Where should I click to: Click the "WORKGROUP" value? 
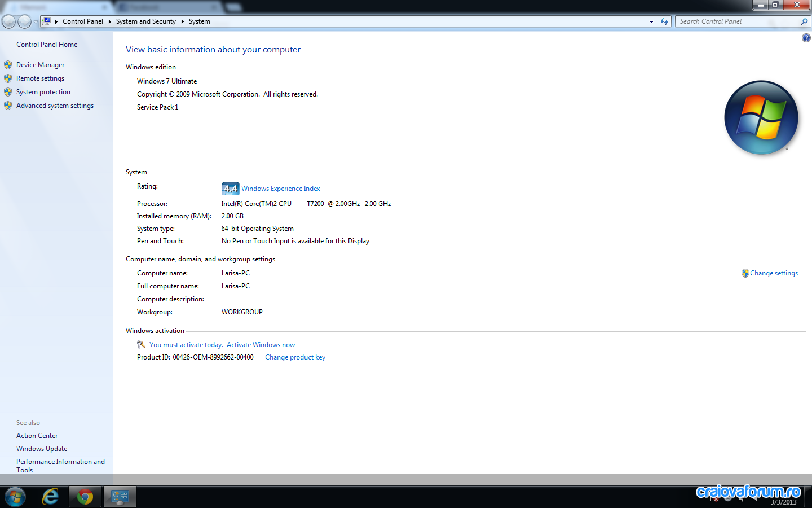[242, 312]
